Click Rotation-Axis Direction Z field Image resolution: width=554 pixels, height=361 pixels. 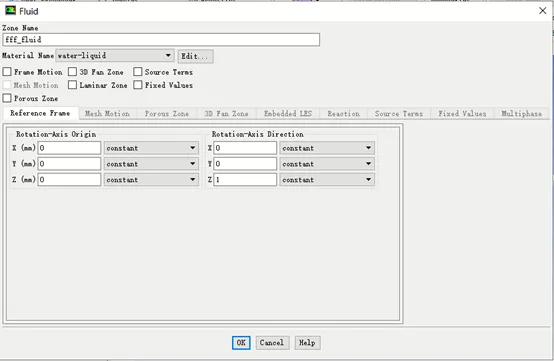(x=245, y=180)
